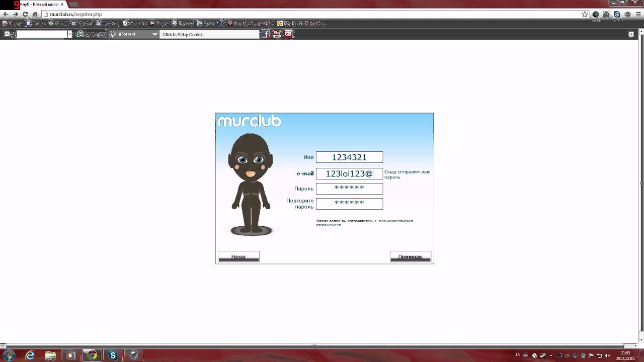
Task: Click the Принимаю button
Action: click(411, 256)
